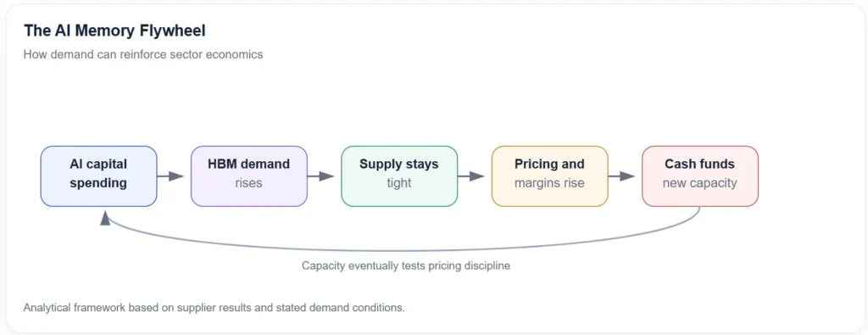The width and height of the screenshot is (868, 335).
Task: Click the subtitle about sector economics
Action: click(x=143, y=55)
